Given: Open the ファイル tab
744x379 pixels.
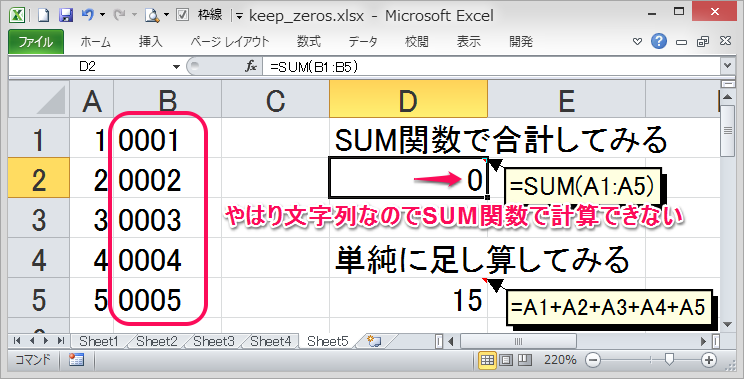Looking at the screenshot, I should click(36, 42).
